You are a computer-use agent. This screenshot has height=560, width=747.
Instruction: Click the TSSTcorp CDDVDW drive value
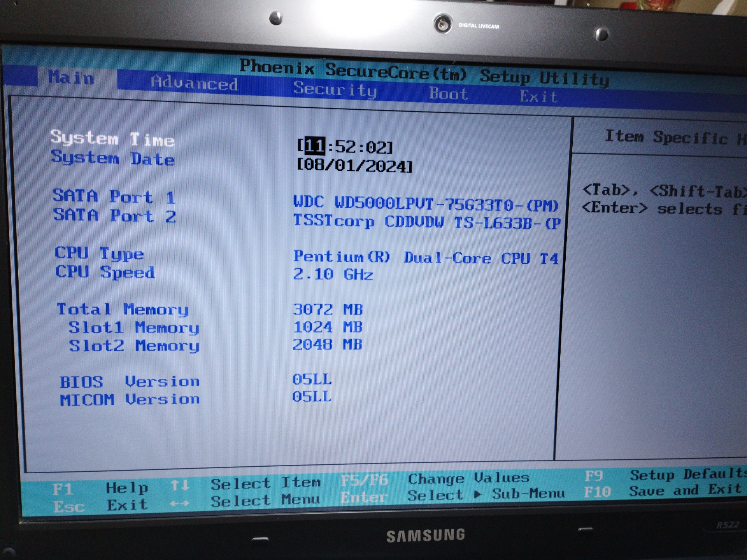[427, 221]
